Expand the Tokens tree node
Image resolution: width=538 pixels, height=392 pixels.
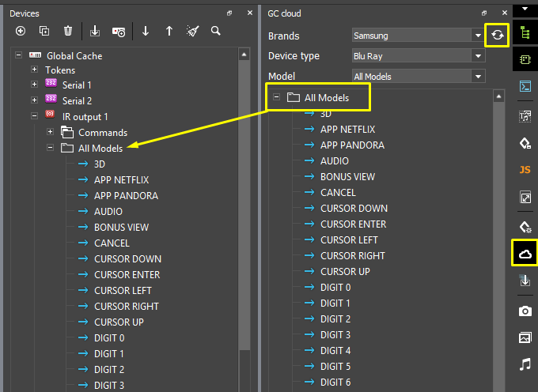34,70
